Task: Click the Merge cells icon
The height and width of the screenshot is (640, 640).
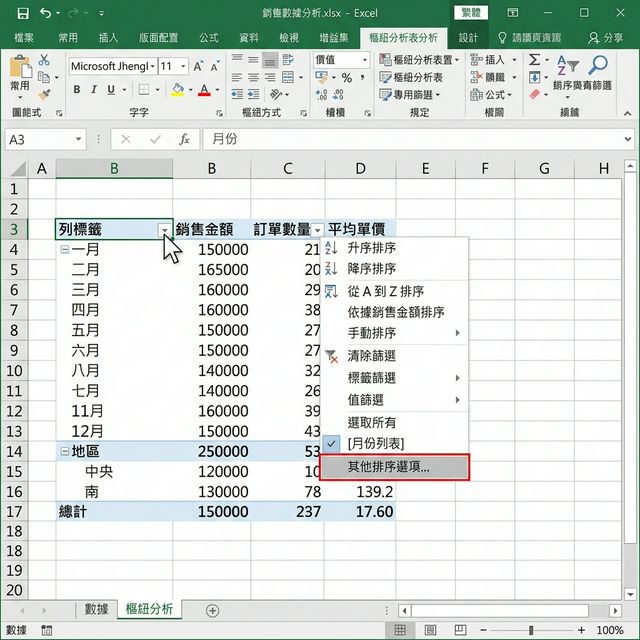Action: (x=288, y=77)
